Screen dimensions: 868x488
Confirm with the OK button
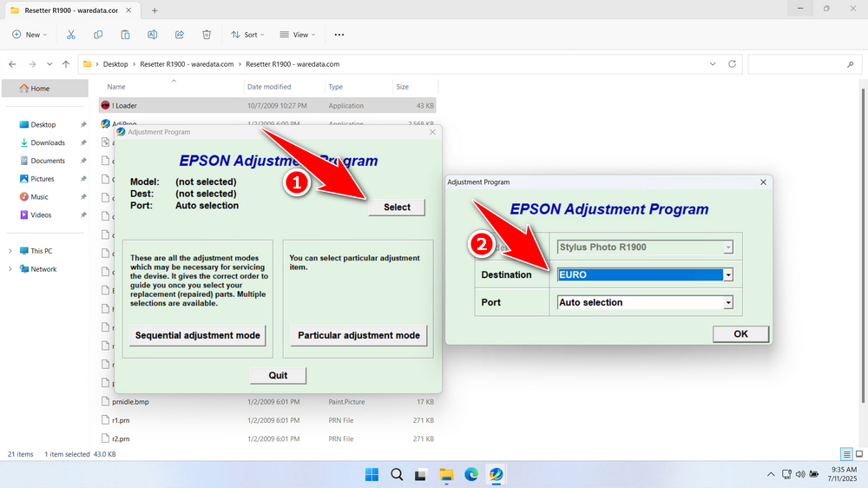[740, 334]
